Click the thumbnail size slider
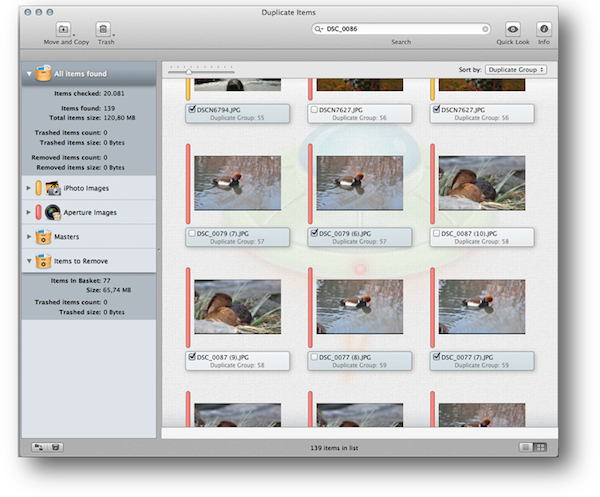 189,71
